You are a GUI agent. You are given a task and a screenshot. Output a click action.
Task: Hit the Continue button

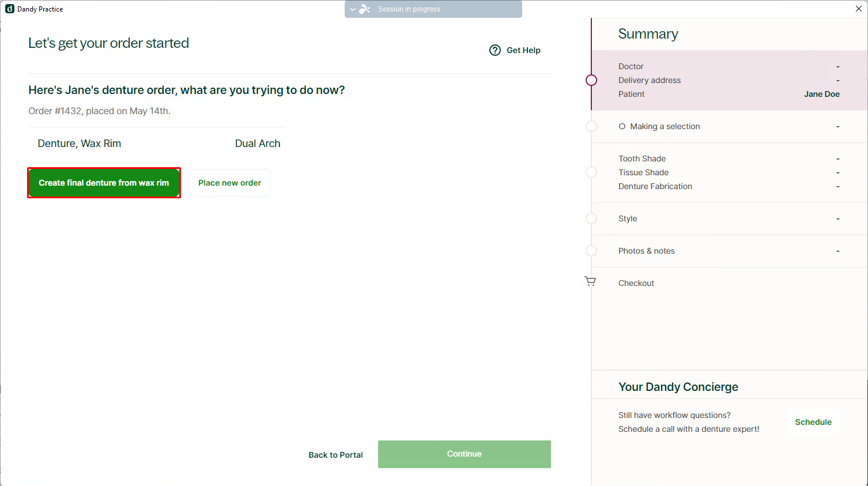click(464, 454)
